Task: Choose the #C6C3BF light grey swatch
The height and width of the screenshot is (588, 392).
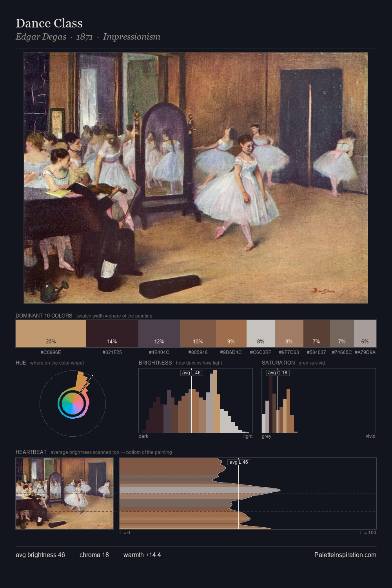Action: [x=261, y=334]
